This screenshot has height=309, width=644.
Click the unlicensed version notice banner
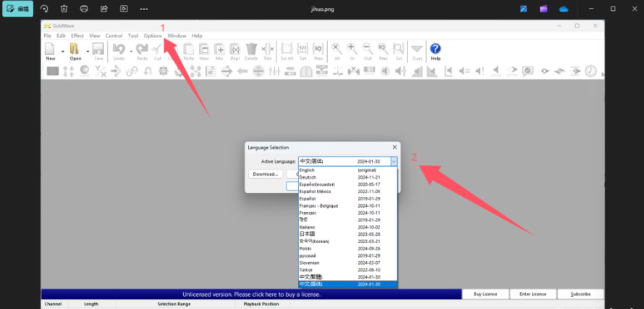click(251, 295)
